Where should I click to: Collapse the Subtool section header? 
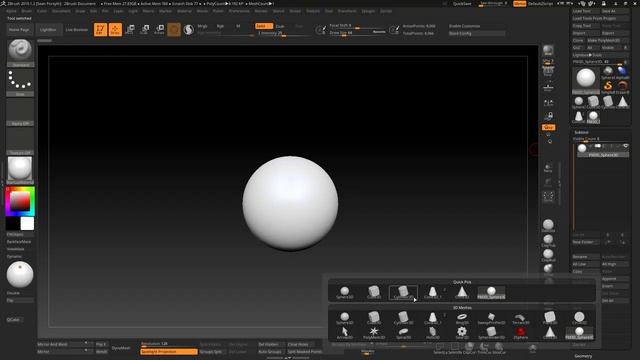click(x=581, y=132)
